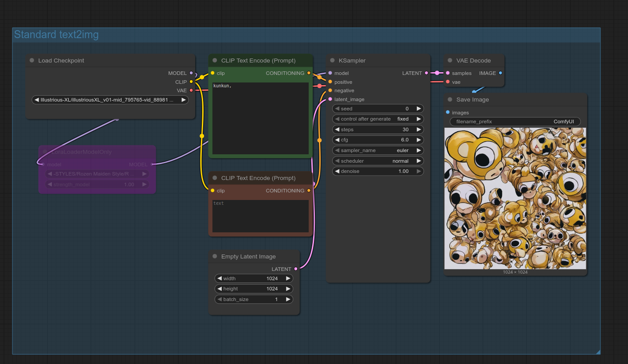Click the model input port on KSampler
The image size is (628, 364).
(330, 73)
